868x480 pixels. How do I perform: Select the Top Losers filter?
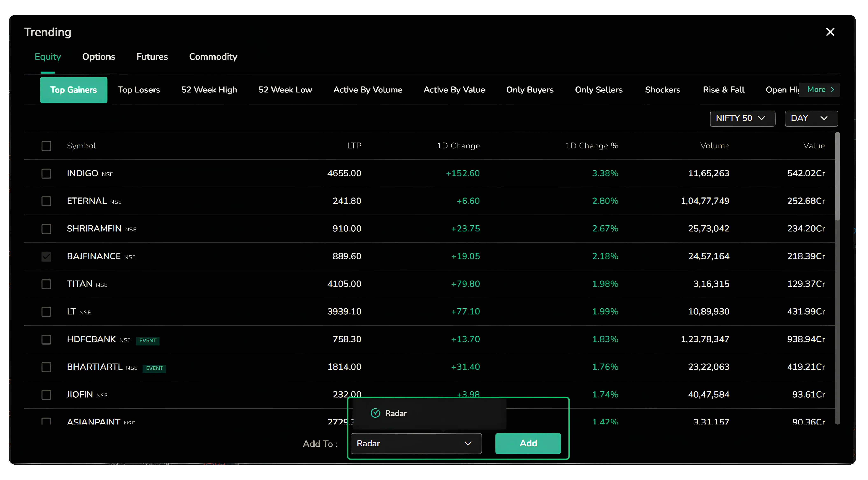tap(139, 90)
